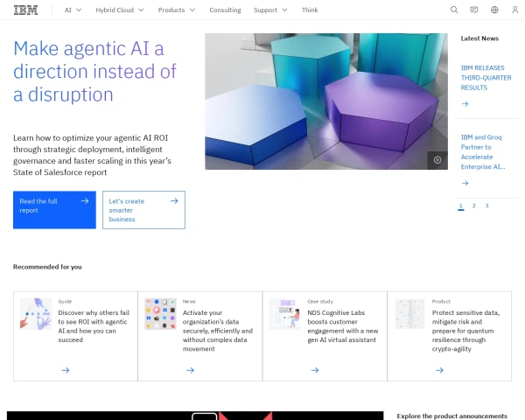Open the search magnifier icon
Viewport: 525px width, 420px height.
coord(453,10)
